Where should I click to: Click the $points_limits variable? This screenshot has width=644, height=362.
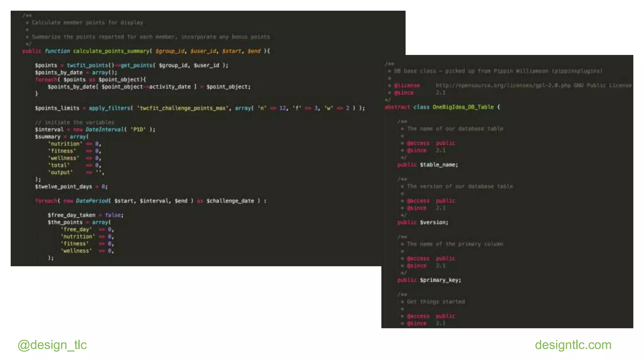coord(57,108)
